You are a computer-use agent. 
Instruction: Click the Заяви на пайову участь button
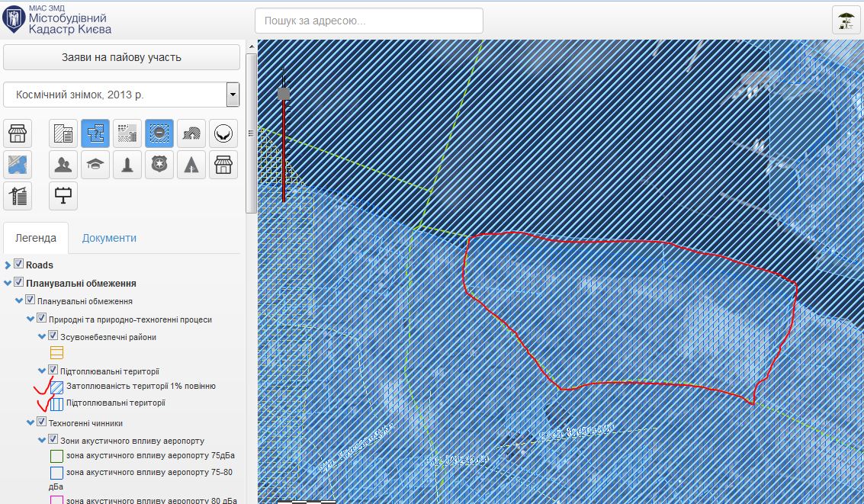122,57
